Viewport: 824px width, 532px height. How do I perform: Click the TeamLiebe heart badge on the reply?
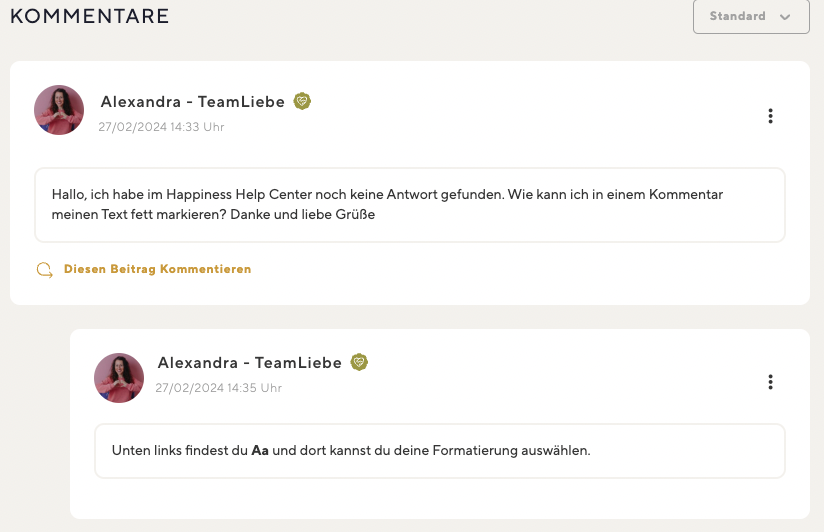(359, 362)
